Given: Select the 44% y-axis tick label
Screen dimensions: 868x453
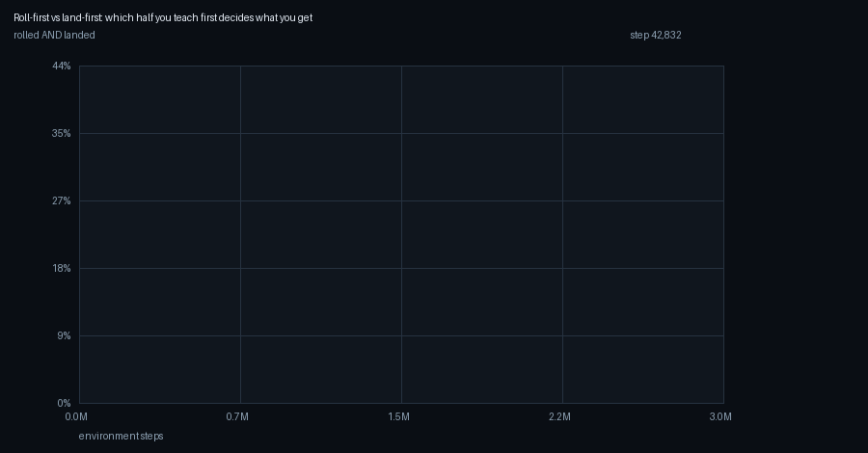Looking at the screenshot, I should pos(62,66).
